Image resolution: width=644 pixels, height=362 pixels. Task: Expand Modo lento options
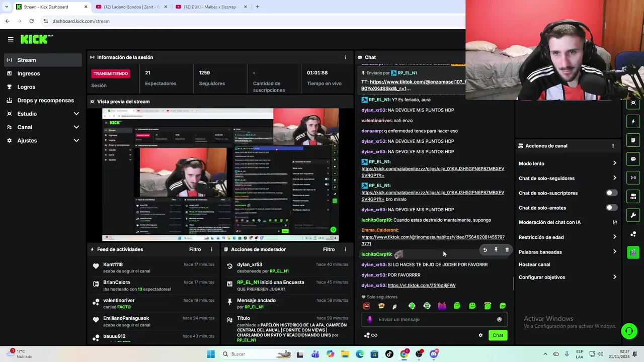[568, 163]
